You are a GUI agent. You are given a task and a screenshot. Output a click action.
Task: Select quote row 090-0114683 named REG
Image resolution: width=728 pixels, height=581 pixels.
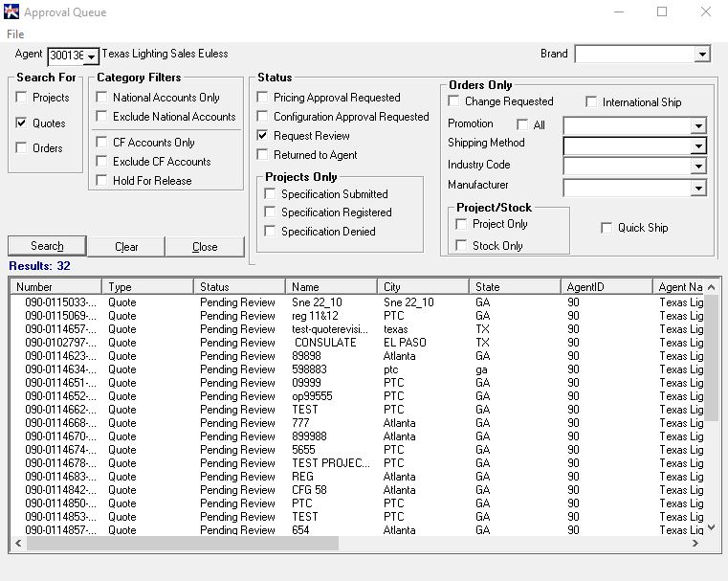coord(357,477)
